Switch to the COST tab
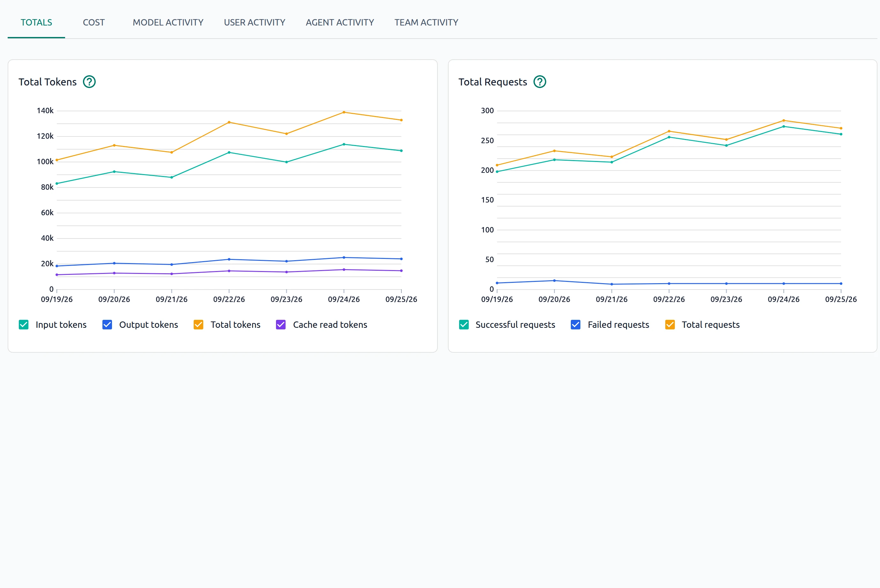Screen dimensions: 880x588 click(94, 23)
